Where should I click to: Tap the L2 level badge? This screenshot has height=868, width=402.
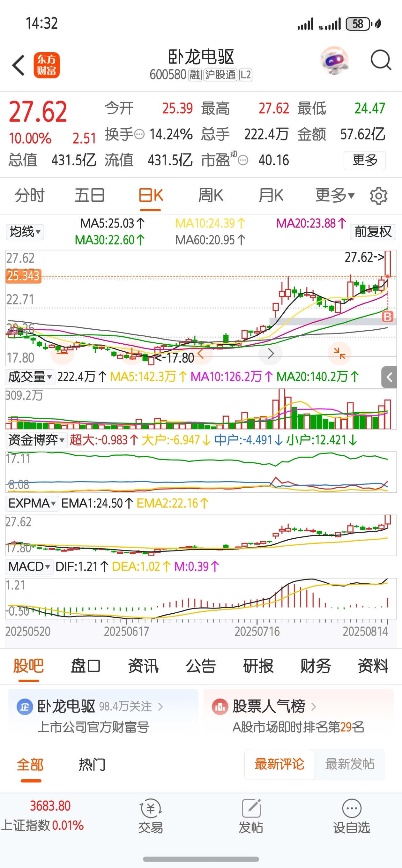[246, 75]
